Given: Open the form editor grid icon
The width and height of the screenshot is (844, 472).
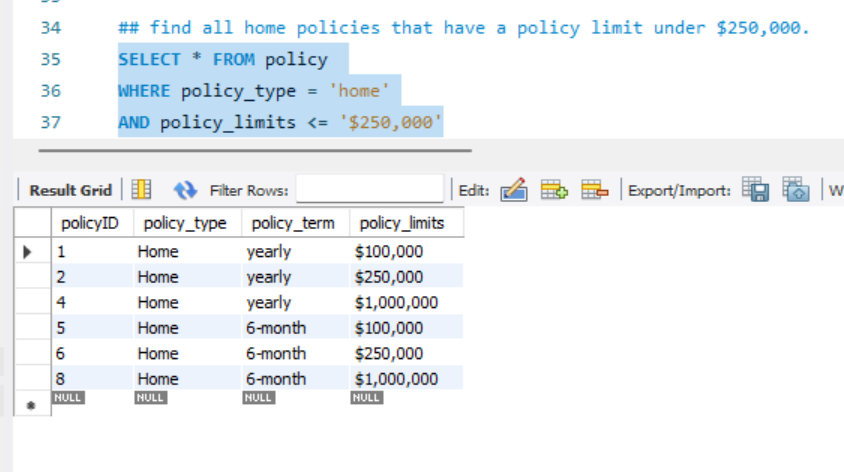Looking at the screenshot, I should (x=141, y=189).
